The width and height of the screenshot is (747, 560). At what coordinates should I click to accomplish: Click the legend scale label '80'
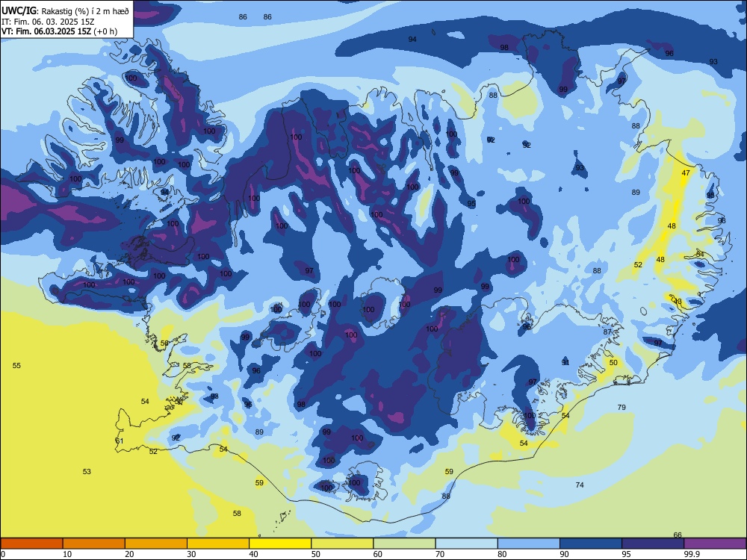[x=502, y=554]
